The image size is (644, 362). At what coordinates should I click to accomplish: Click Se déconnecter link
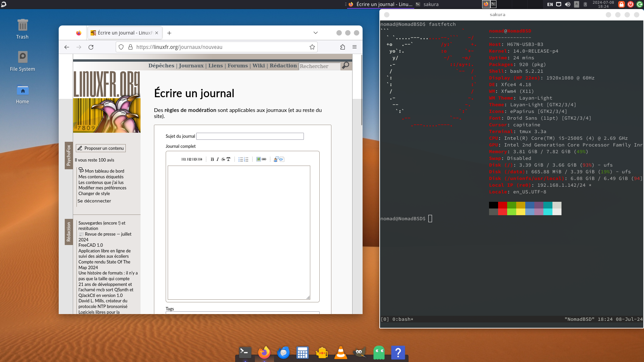pos(94,201)
